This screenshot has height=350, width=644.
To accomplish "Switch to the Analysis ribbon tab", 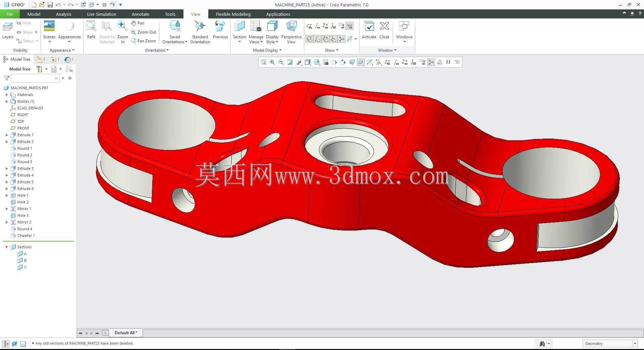I will pos(63,14).
